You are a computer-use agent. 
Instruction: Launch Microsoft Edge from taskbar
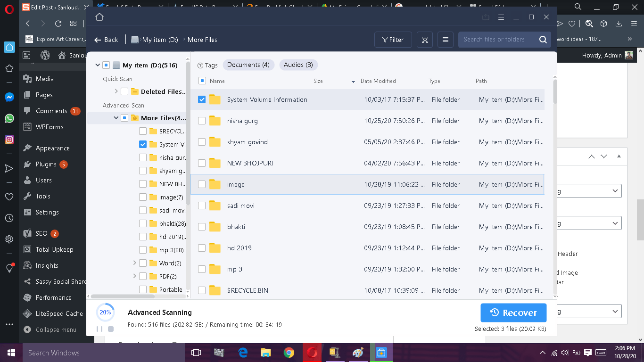pos(243,353)
